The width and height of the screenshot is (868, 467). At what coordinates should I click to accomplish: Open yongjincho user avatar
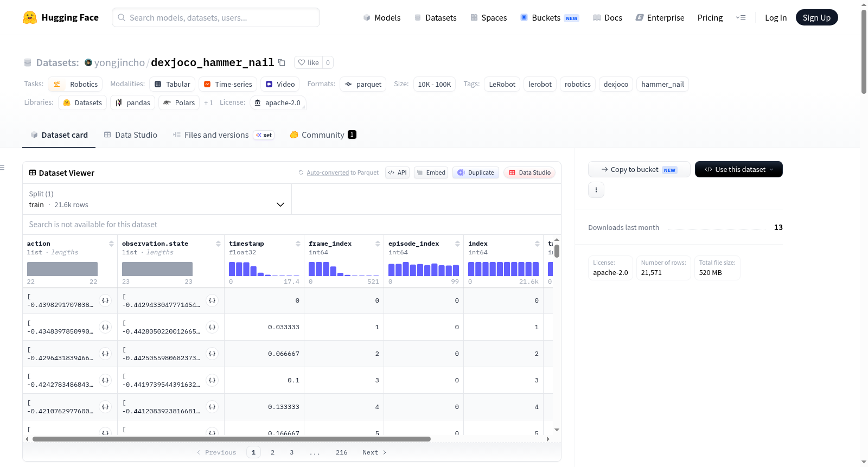(x=88, y=62)
